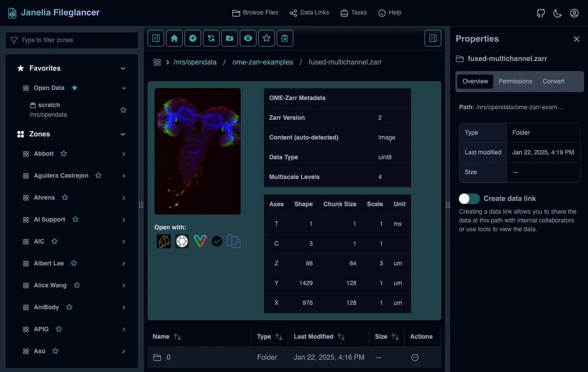Viewport: 588px width, 372px height.
Task: Click the navigate-to-path compass icon
Action: tap(193, 38)
